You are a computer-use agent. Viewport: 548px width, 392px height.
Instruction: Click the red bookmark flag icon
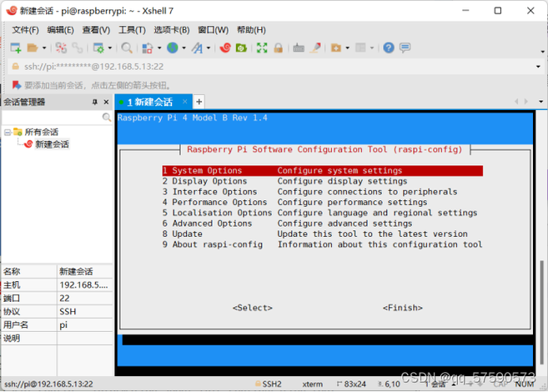17,85
